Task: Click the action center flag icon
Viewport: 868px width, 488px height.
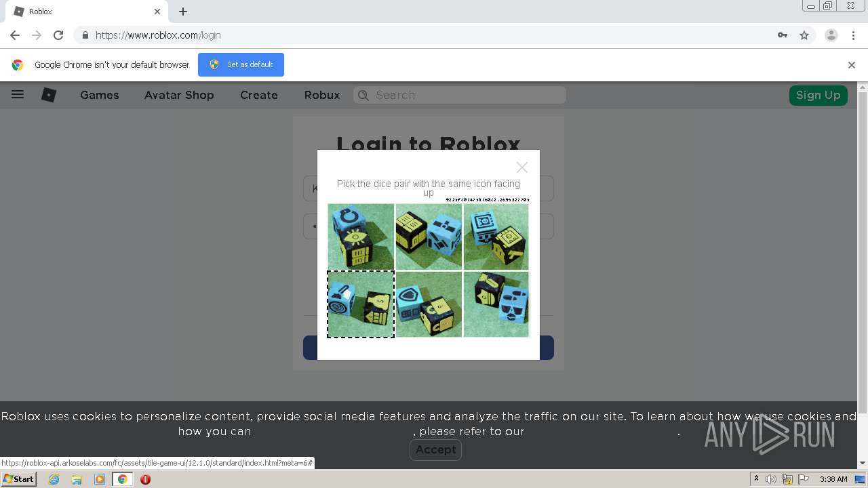Action: coord(804,479)
